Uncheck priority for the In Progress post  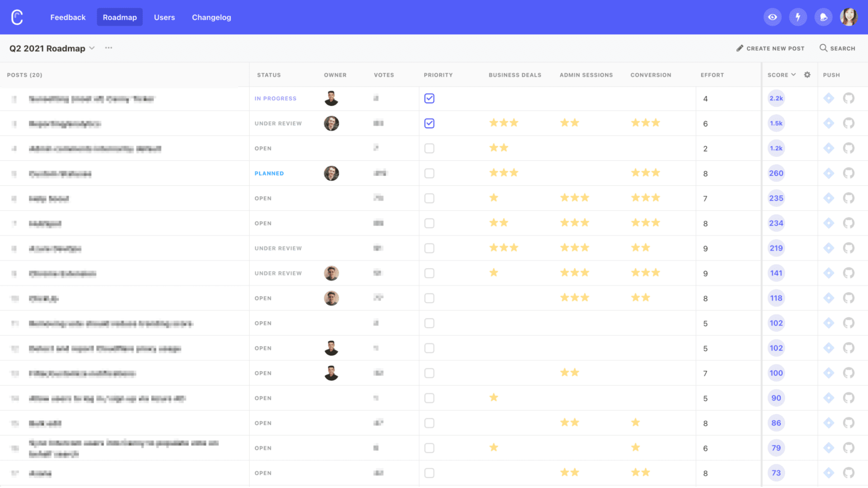coord(429,98)
